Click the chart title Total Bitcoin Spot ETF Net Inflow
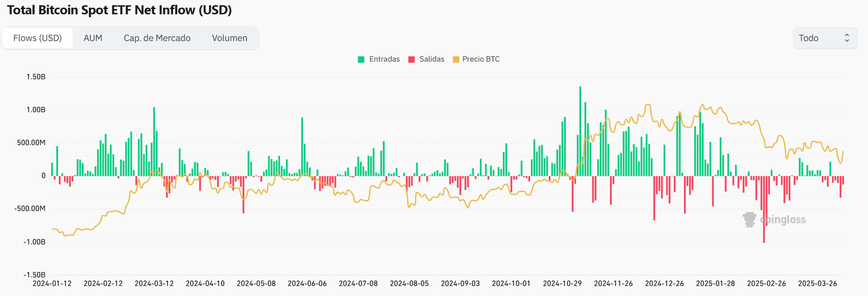Screen dimensions: 868x296 (119, 10)
